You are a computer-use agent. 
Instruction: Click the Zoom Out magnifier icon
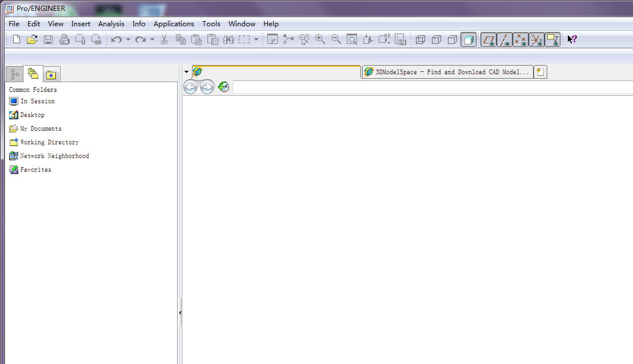click(x=336, y=39)
